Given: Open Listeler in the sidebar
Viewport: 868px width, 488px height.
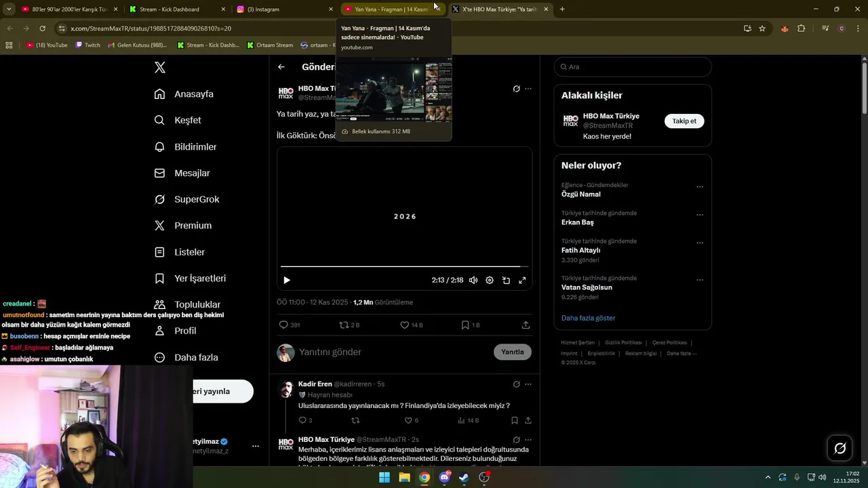Looking at the screenshot, I should (179, 251).
